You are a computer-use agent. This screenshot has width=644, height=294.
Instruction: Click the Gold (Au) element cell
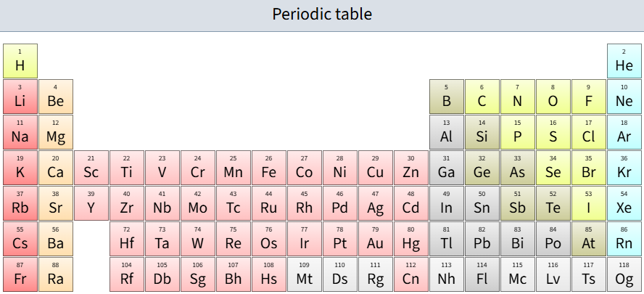point(375,239)
